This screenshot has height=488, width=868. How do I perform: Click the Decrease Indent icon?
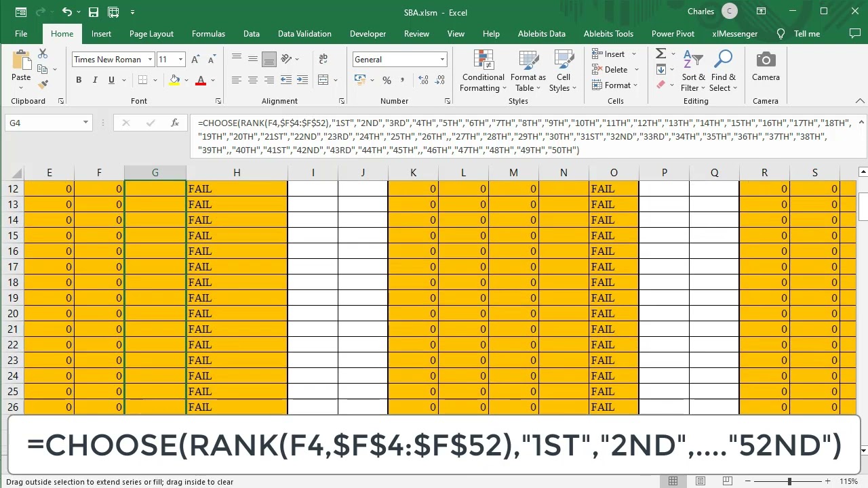[286, 80]
